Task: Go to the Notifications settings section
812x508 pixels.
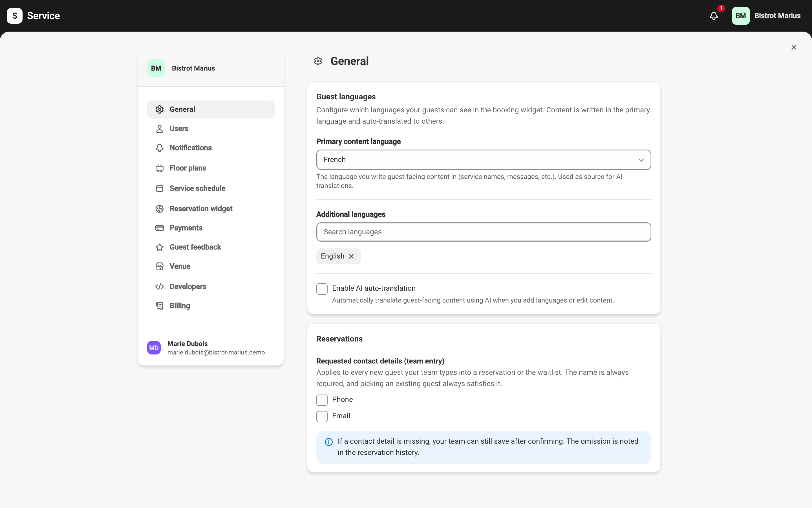Action: 211,148
